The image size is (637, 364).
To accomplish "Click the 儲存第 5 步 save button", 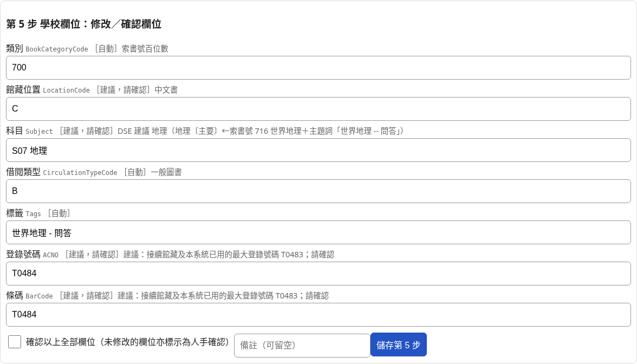I will coord(399,345).
